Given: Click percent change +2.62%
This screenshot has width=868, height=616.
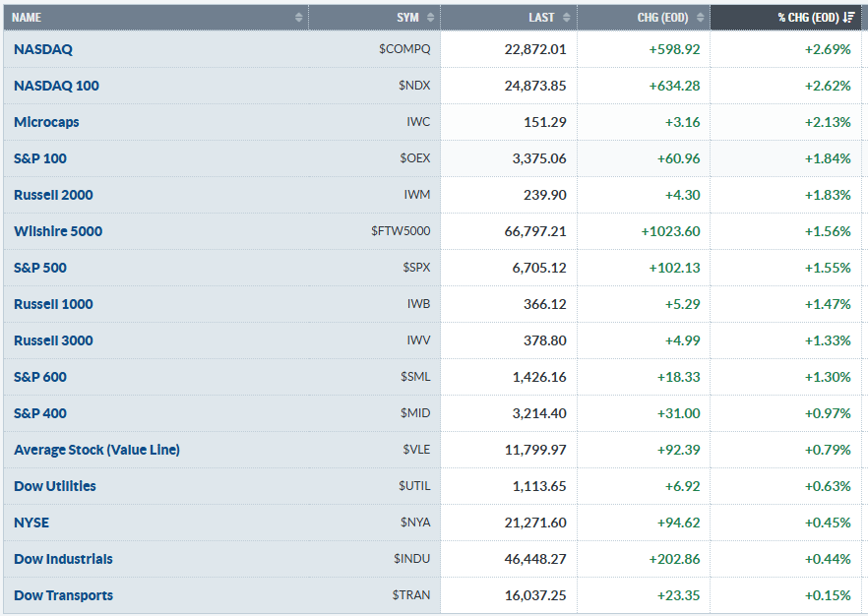Looking at the screenshot, I should [x=828, y=86].
